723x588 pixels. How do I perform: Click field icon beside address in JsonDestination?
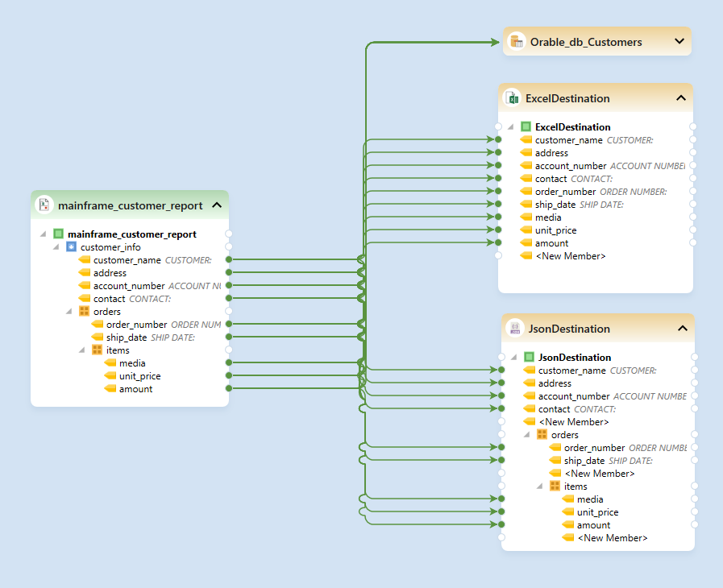530,383
